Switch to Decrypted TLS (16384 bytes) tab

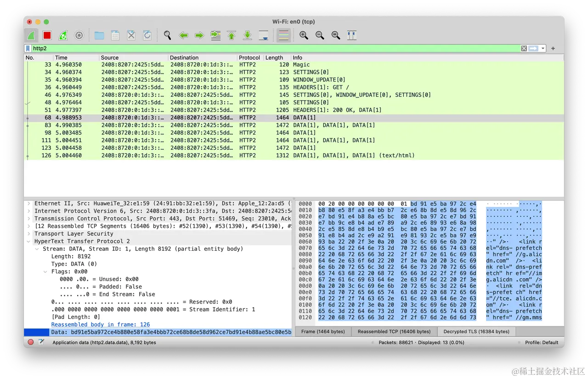pos(476,331)
